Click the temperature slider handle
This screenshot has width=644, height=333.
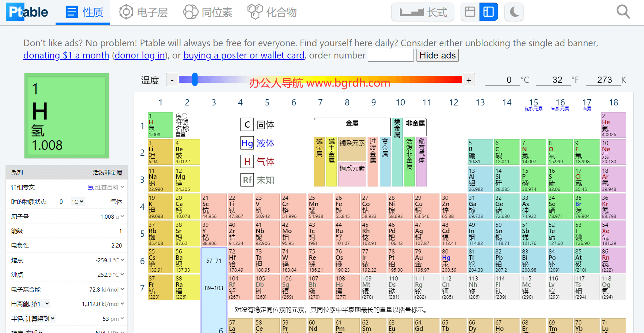(195, 80)
